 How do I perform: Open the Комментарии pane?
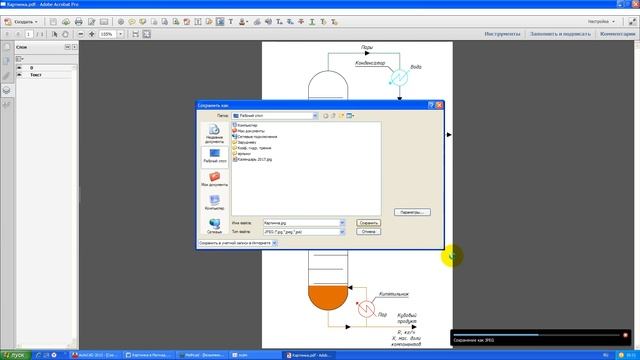[x=617, y=34]
